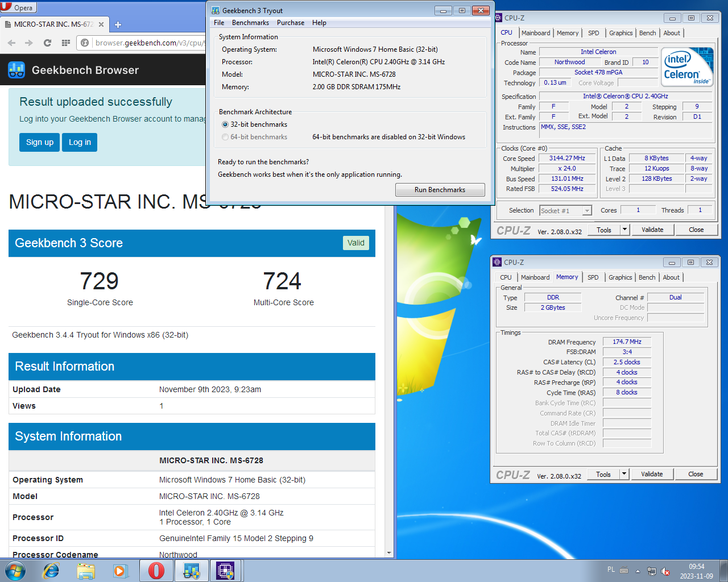The width and height of the screenshot is (728, 582).
Task: Open the File menu in Geekbench 3 Tryout
Action: coord(219,23)
